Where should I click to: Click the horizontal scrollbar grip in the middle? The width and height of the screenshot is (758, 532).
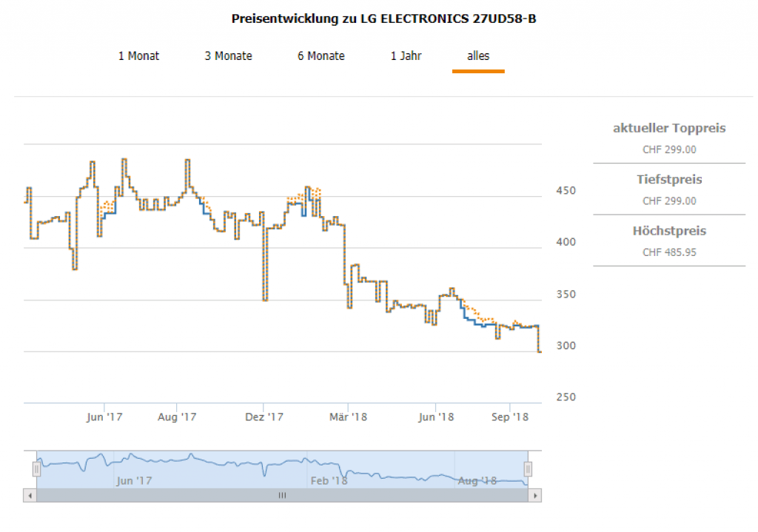pos(282,496)
